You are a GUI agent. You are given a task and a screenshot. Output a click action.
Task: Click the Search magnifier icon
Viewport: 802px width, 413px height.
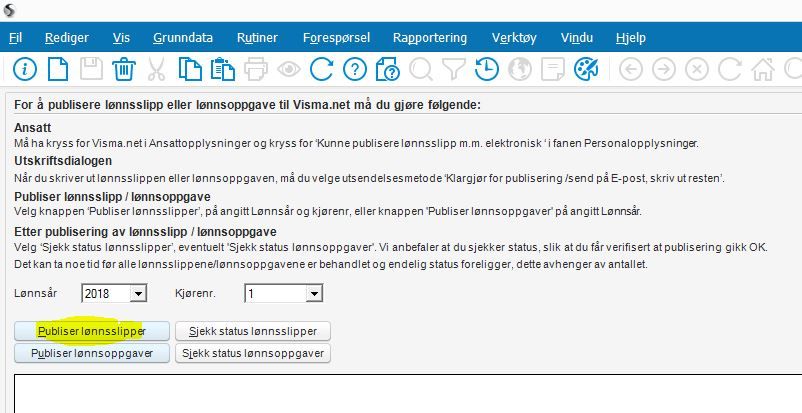420,69
